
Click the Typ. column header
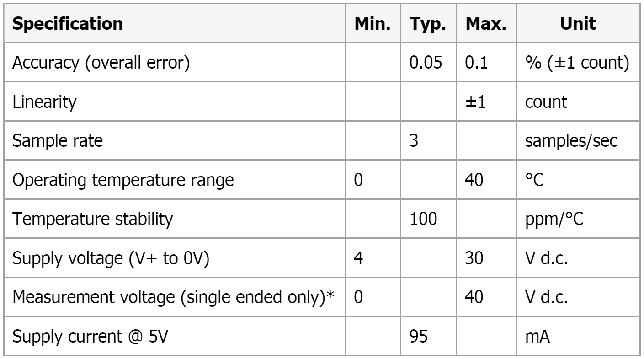point(428,24)
